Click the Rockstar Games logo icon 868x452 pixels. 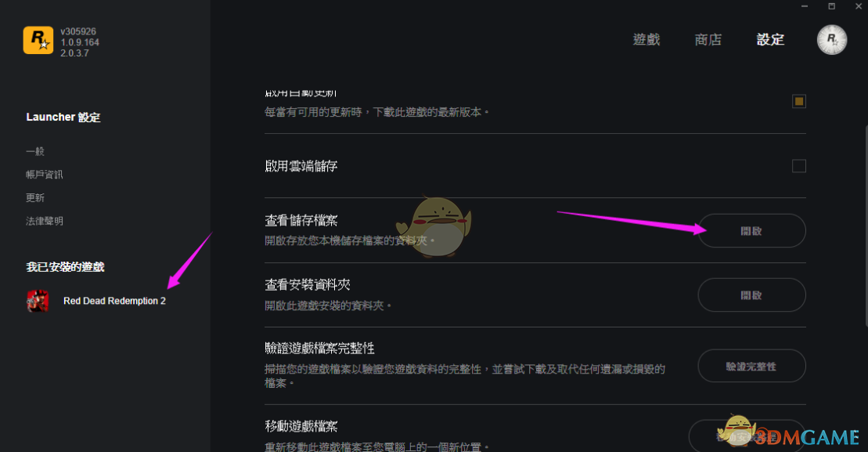point(38,41)
